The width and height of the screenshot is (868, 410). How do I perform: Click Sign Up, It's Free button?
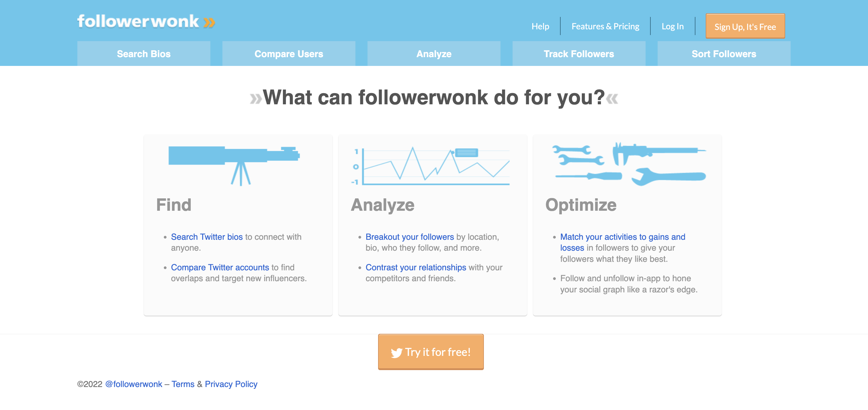pyautogui.click(x=745, y=26)
